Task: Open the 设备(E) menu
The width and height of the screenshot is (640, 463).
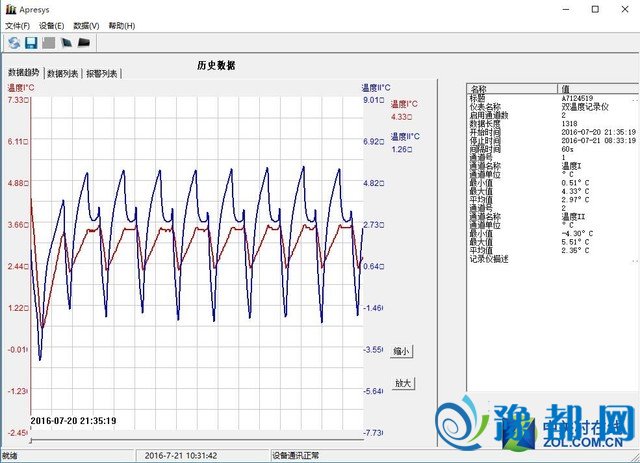Action: point(52,25)
